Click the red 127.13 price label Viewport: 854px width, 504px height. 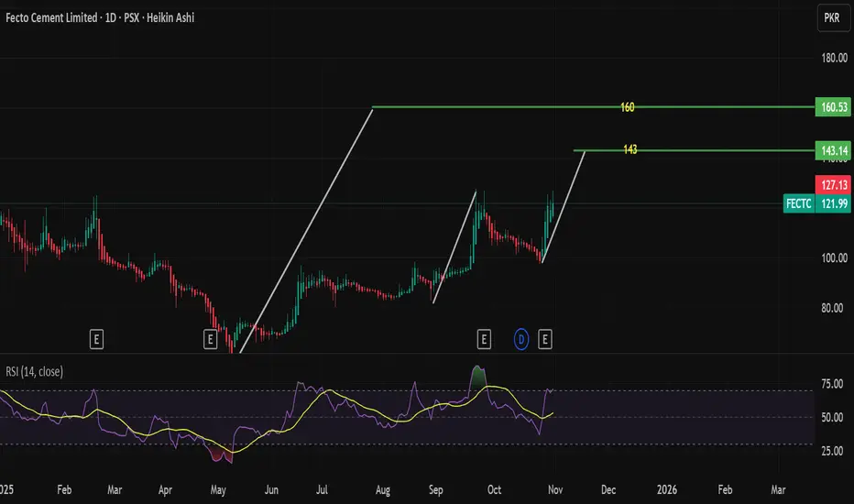coord(833,185)
